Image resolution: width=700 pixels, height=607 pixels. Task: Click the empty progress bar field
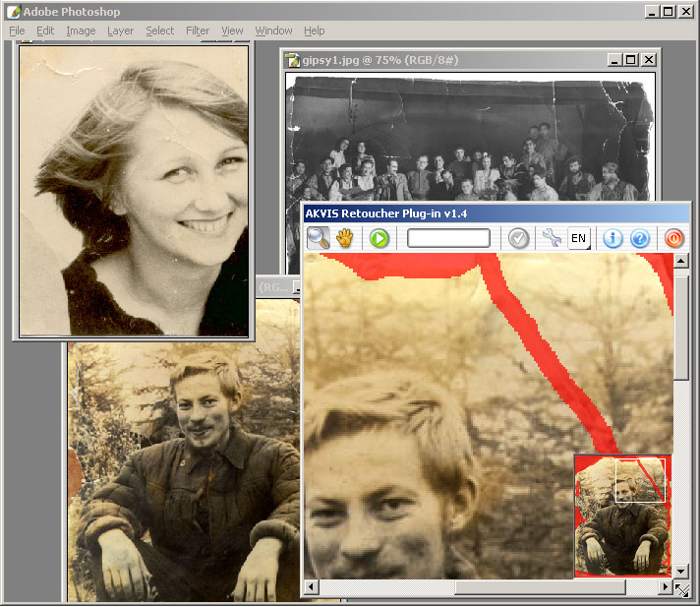[448, 238]
